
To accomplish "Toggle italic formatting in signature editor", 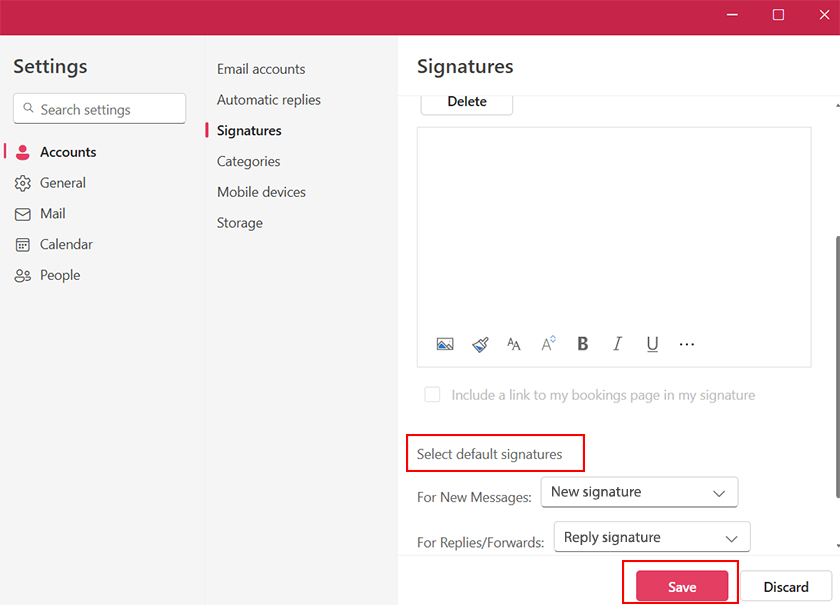I will 617,344.
